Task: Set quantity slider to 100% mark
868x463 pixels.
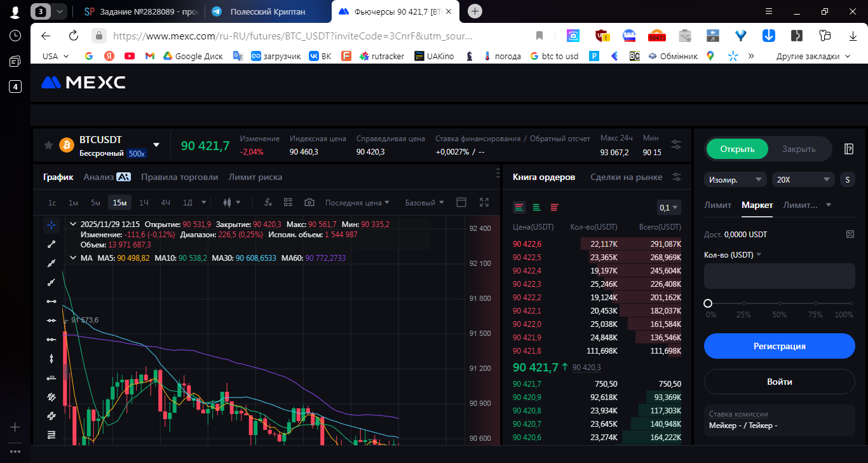Action: [x=851, y=304]
